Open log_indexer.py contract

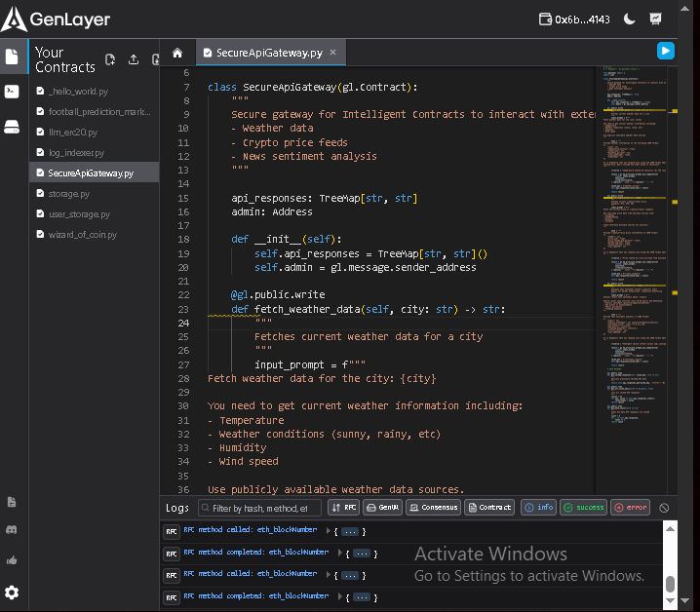click(95, 153)
